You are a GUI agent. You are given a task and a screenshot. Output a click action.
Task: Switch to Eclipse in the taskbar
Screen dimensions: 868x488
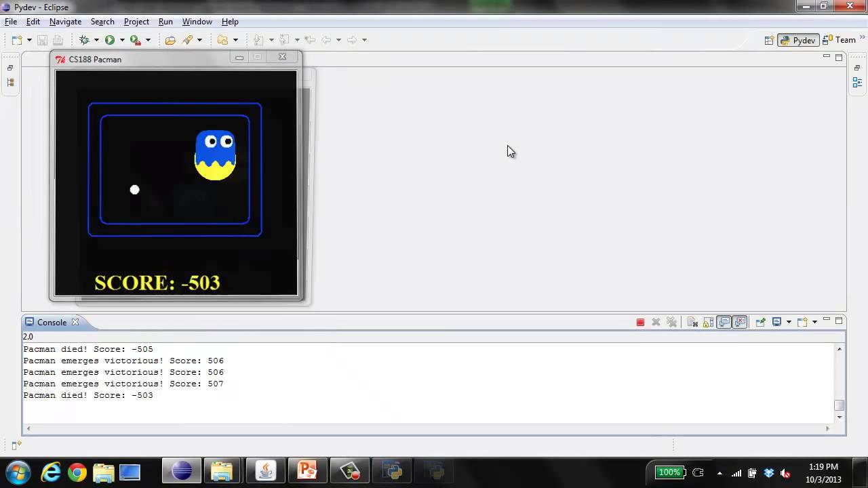(x=182, y=472)
